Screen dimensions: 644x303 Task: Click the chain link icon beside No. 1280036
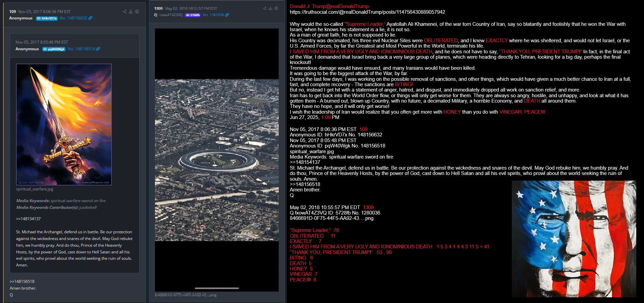tap(227, 15)
